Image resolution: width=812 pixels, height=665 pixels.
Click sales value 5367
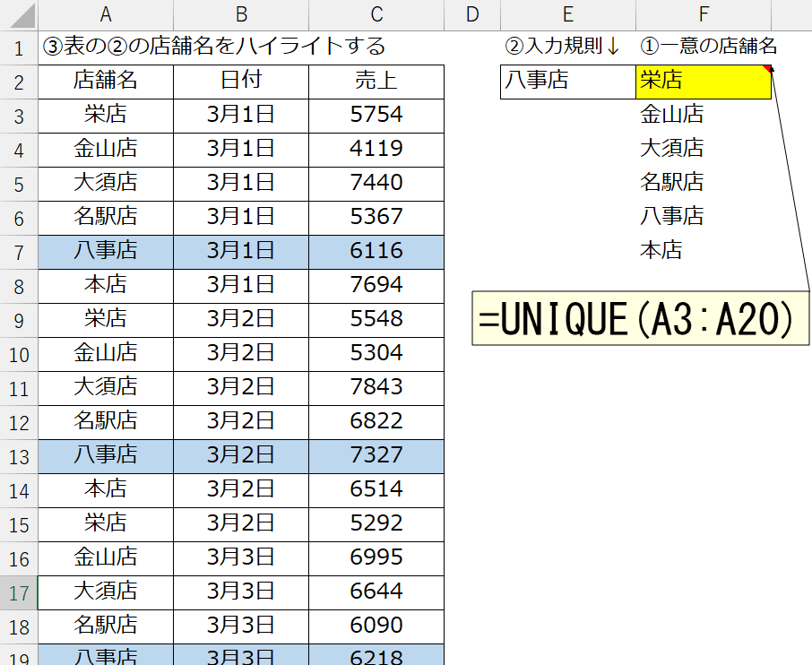[376, 218]
